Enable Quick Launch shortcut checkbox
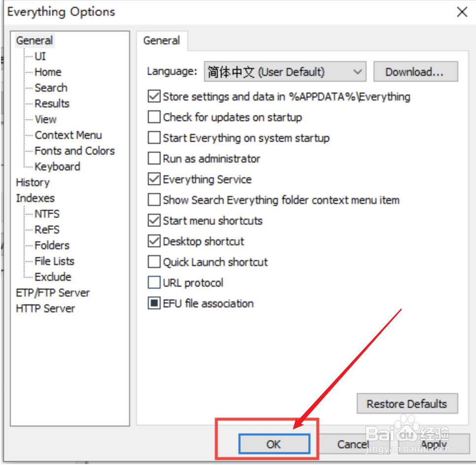The image size is (476, 465). (x=154, y=262)
